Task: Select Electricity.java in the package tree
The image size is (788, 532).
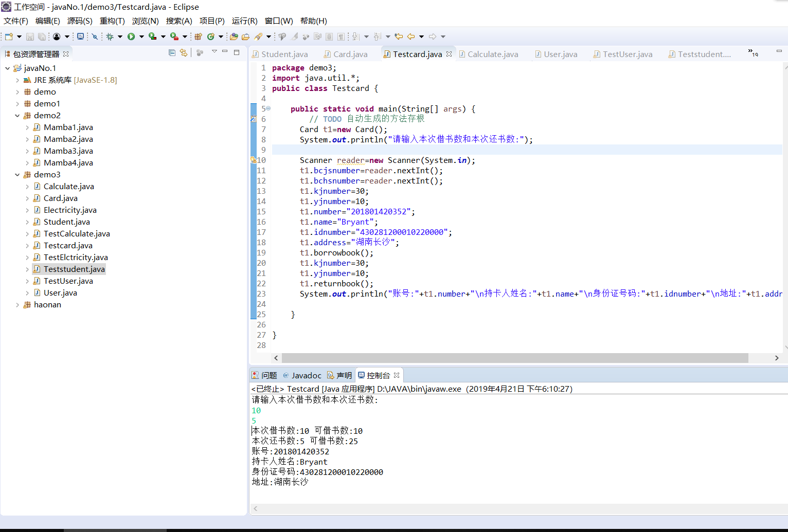Action: point(70,210)
